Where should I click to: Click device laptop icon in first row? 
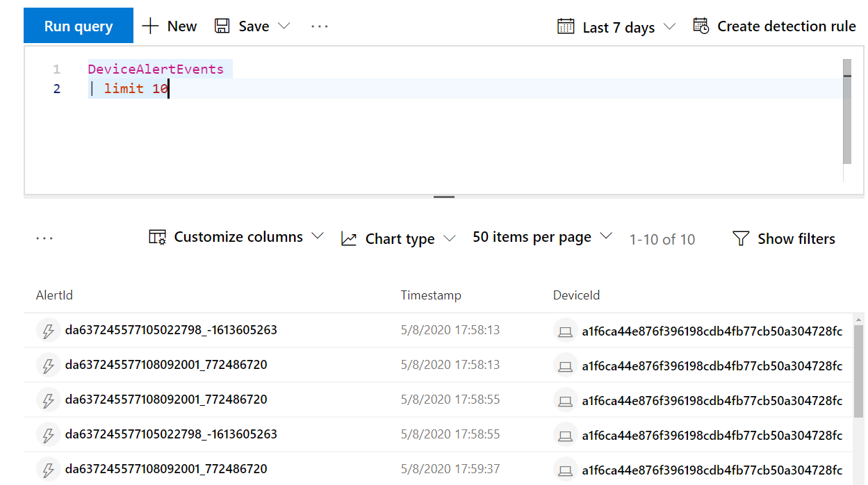coord(565,331)
